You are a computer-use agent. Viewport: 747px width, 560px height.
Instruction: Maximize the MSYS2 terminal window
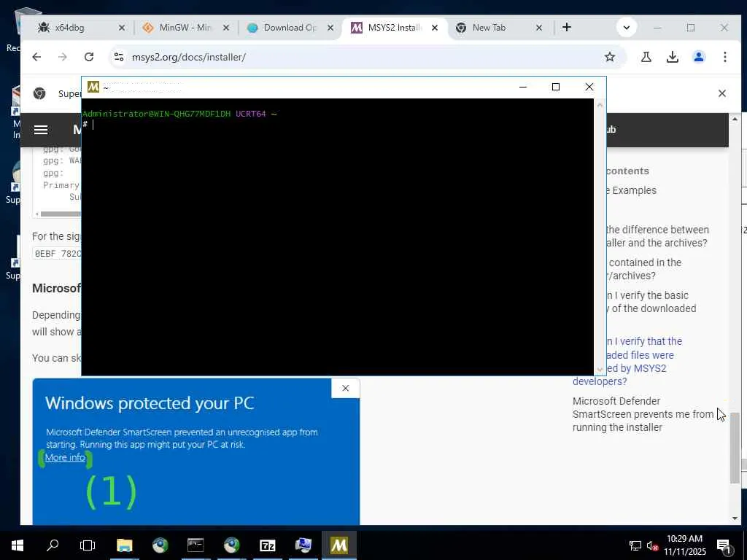click(555, 87)
